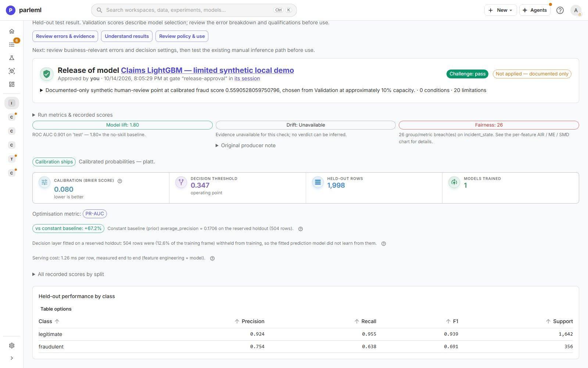Image resolution: width=588 pixels, height=368 pixels.
Task: Click info icon after reserved holdout sentence
Action: coord(384,244)
